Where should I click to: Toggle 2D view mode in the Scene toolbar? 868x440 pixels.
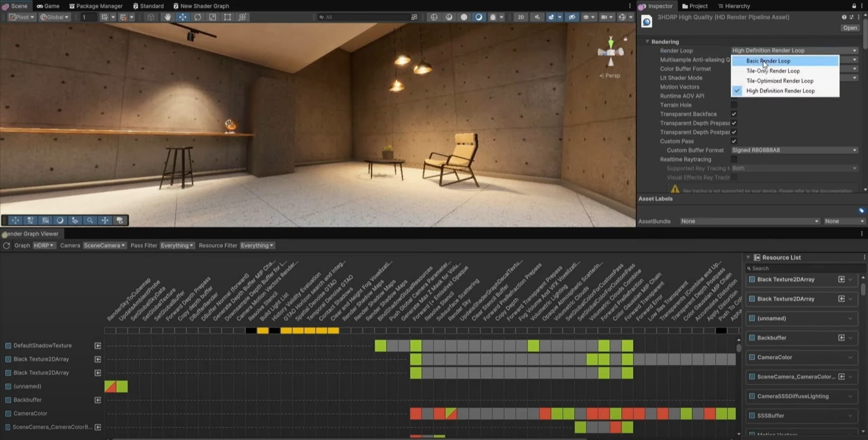(521, 17)
